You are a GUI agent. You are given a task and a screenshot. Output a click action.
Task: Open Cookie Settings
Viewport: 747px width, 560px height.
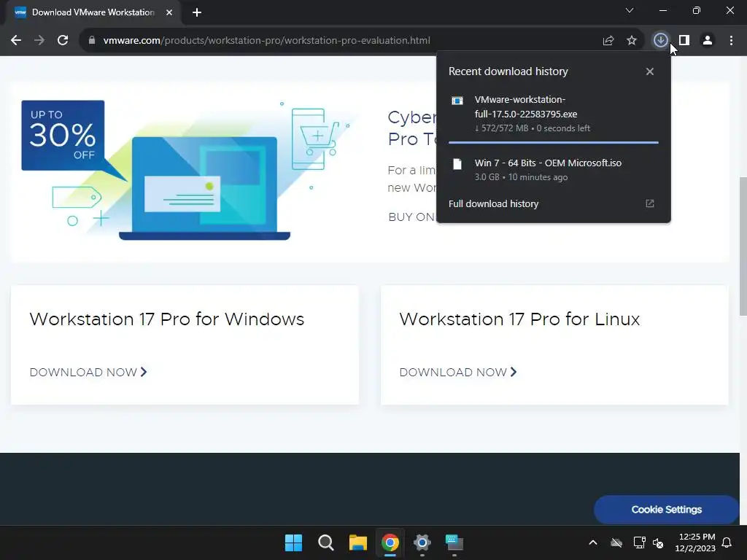click(666, 510)
